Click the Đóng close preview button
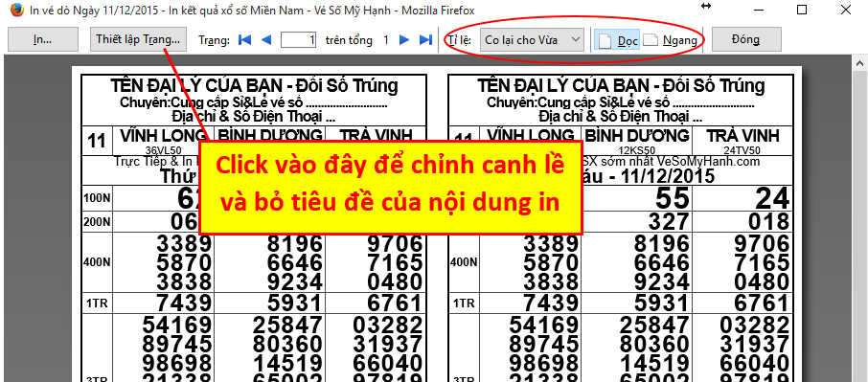This screenshot has height=382, width=868. (746, 40)
